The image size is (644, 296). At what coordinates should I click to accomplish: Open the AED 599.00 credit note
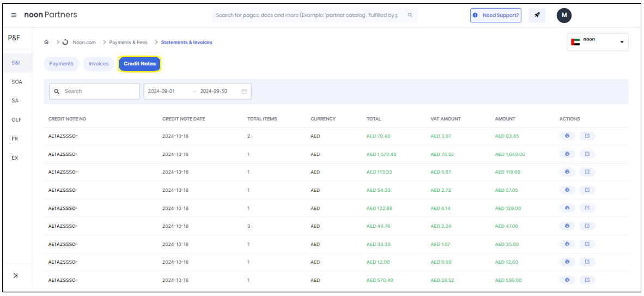[x=587, y=280]
